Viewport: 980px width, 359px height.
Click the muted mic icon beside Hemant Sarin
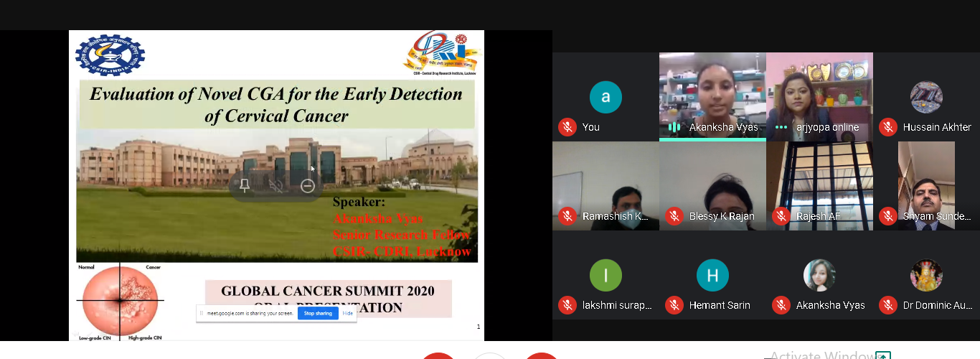[674, 305]
